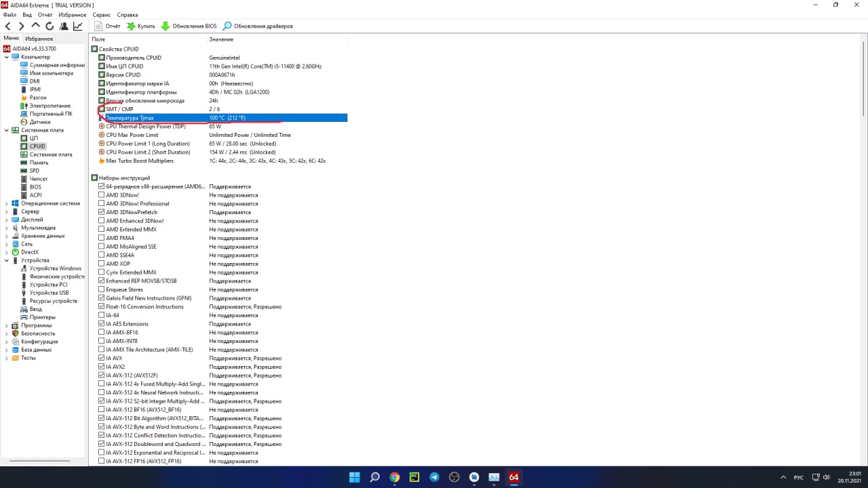
Task: Sort by the Поле column header
Action: coord(148,39)
